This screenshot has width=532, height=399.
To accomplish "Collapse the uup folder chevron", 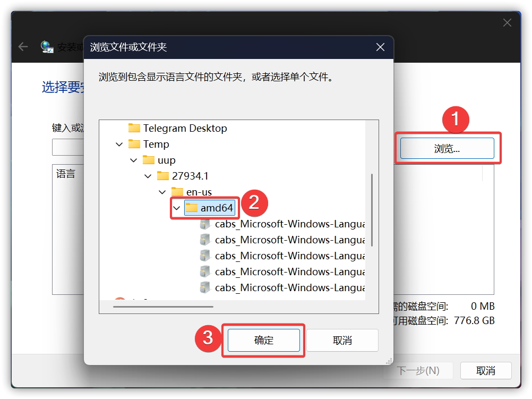I will (134, 160).
